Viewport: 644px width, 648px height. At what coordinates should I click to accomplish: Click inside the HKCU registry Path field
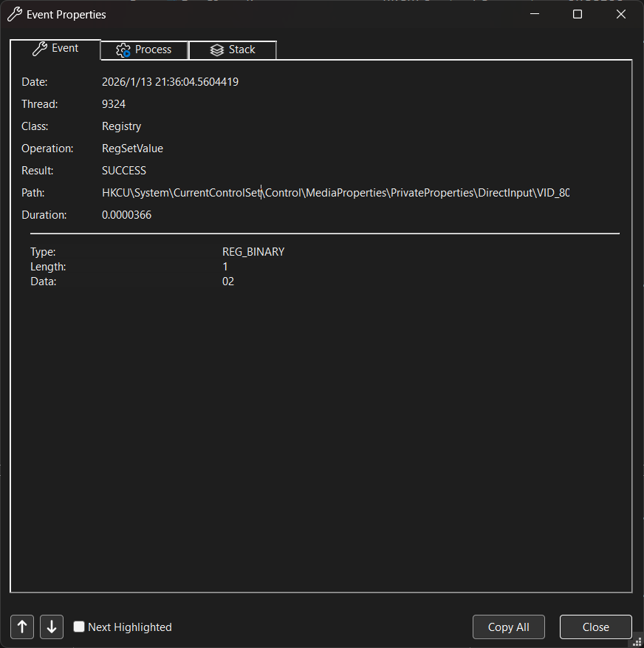pos(335,193)
